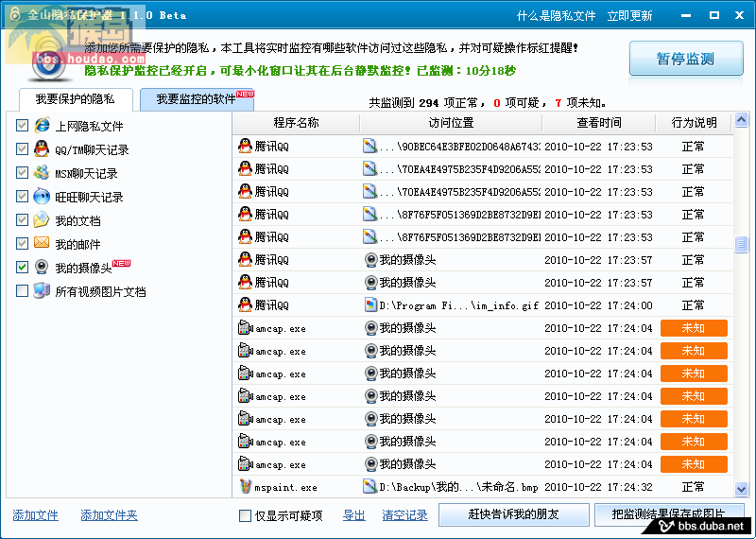Viewport: 756px width, 539px height.
Task: Toggle the 旺旺聊天记录 checkbox
Action: click(22, 196)
